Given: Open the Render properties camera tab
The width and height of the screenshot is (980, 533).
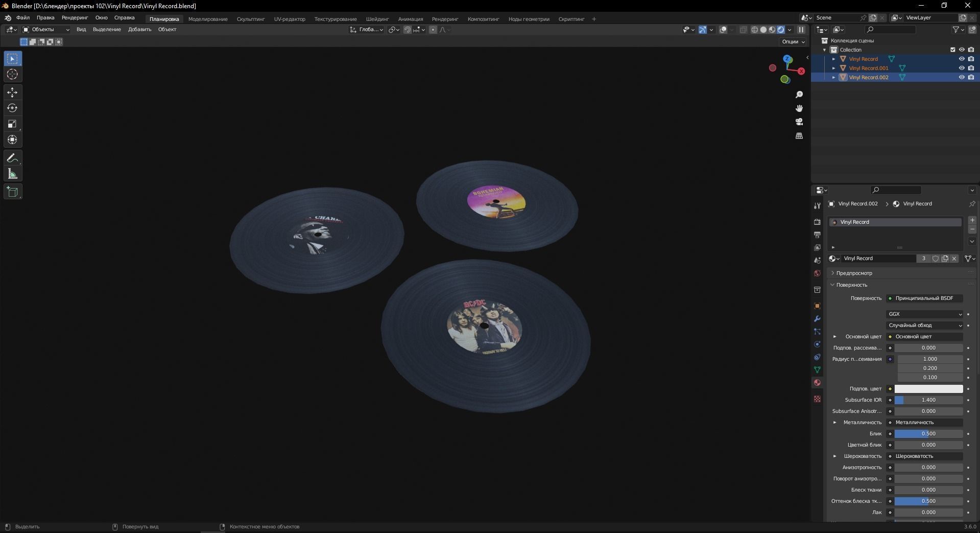Looking at the screenshot, I should pyautogui.click(x=817, y=221).
